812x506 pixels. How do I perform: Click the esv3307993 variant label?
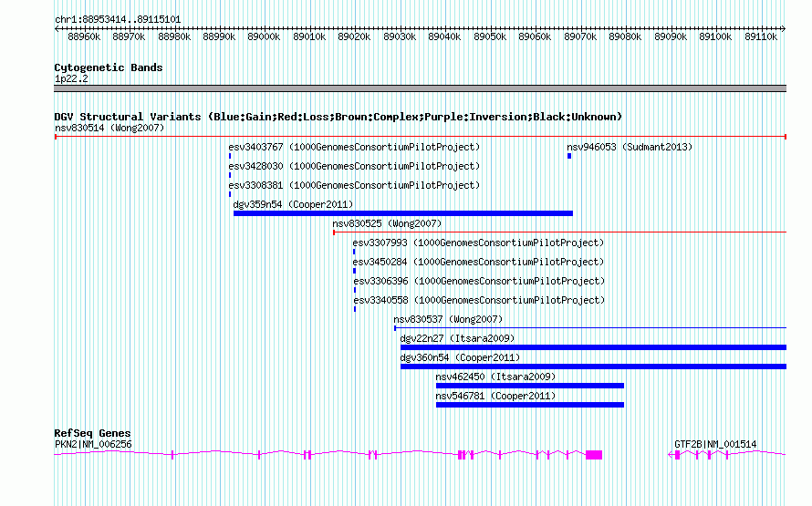(478, 243)
